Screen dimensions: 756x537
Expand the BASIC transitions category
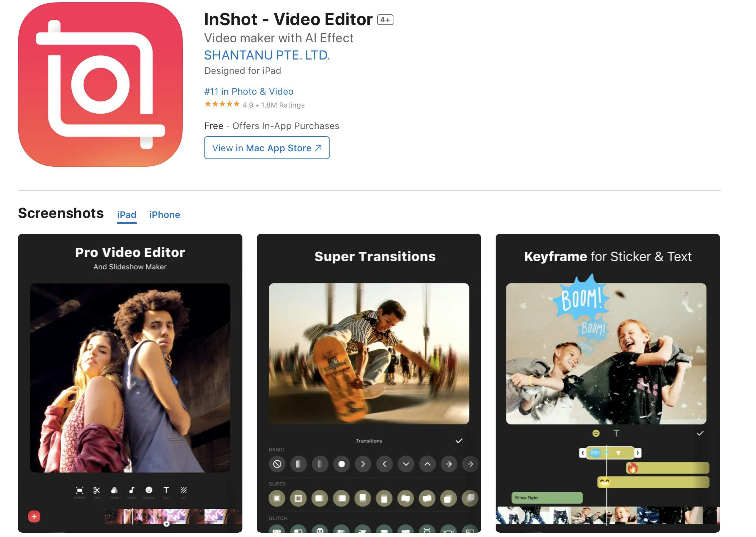274,452
